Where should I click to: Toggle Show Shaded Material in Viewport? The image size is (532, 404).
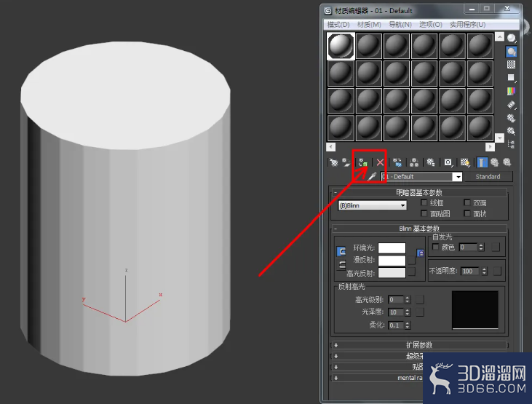pyautogui.click(x=465, y=162)
